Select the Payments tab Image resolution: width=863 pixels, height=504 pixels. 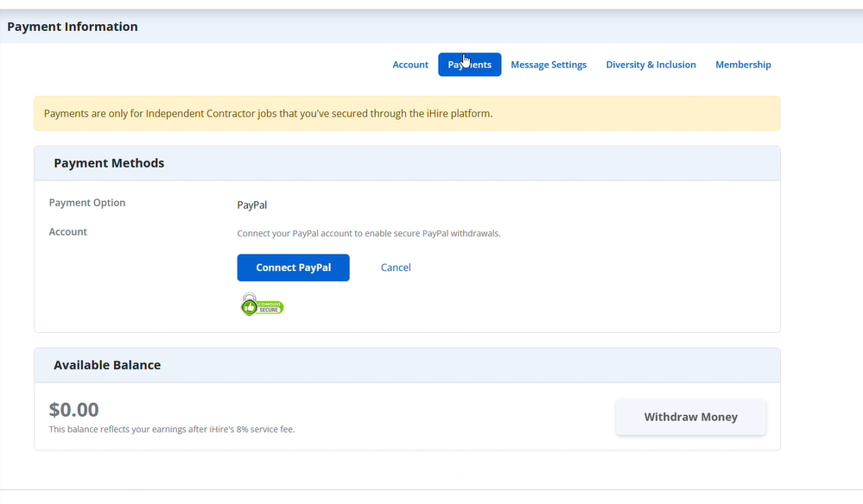tap(469, 65)
